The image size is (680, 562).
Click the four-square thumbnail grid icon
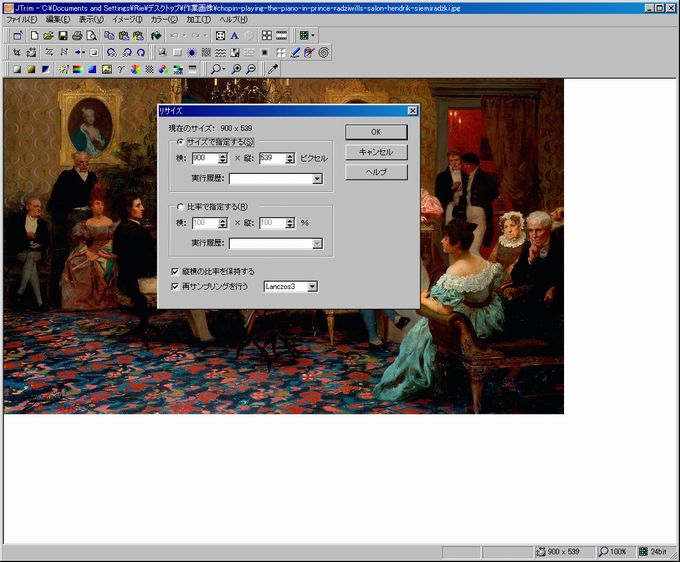267,36
